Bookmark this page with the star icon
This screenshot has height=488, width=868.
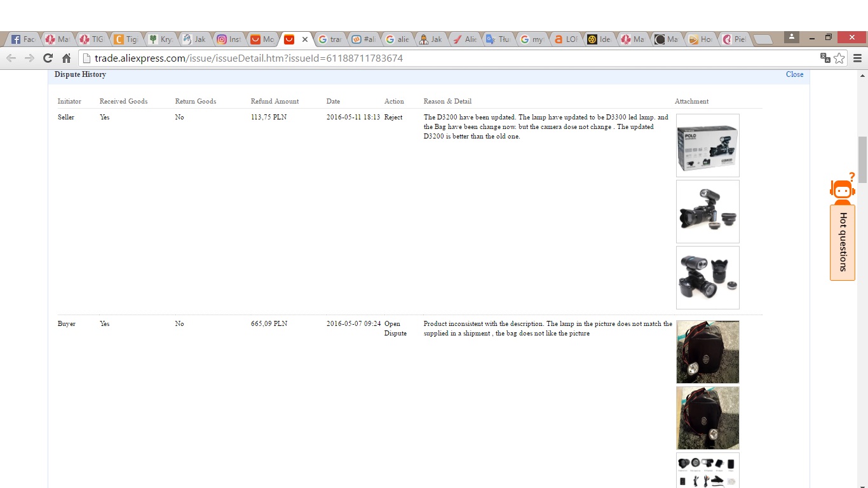tap(839, 58)
